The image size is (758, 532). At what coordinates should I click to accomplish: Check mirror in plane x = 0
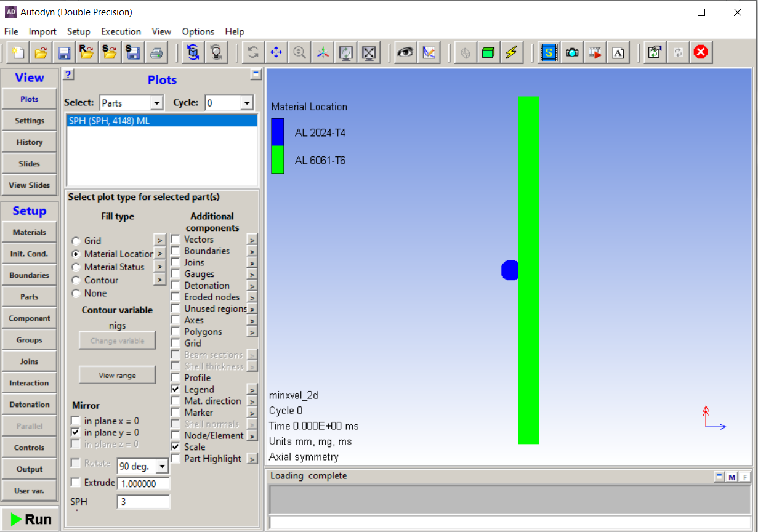[75, 421]
